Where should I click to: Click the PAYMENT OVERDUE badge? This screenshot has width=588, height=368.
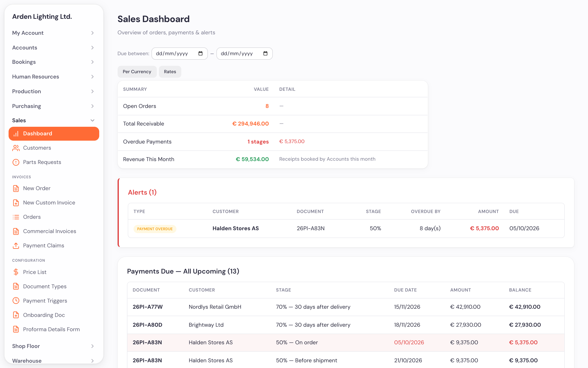coord(155,229)
